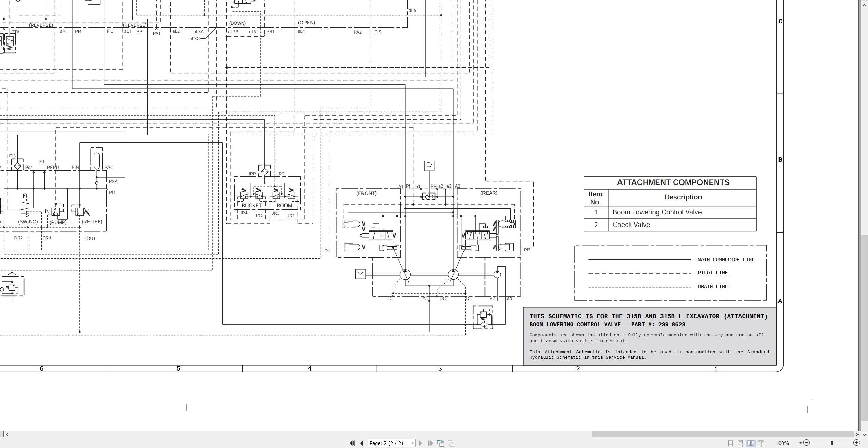The height and width of the screenshot is (448, 868).
Task: Jump to the last page
Action: click(431, 443)
